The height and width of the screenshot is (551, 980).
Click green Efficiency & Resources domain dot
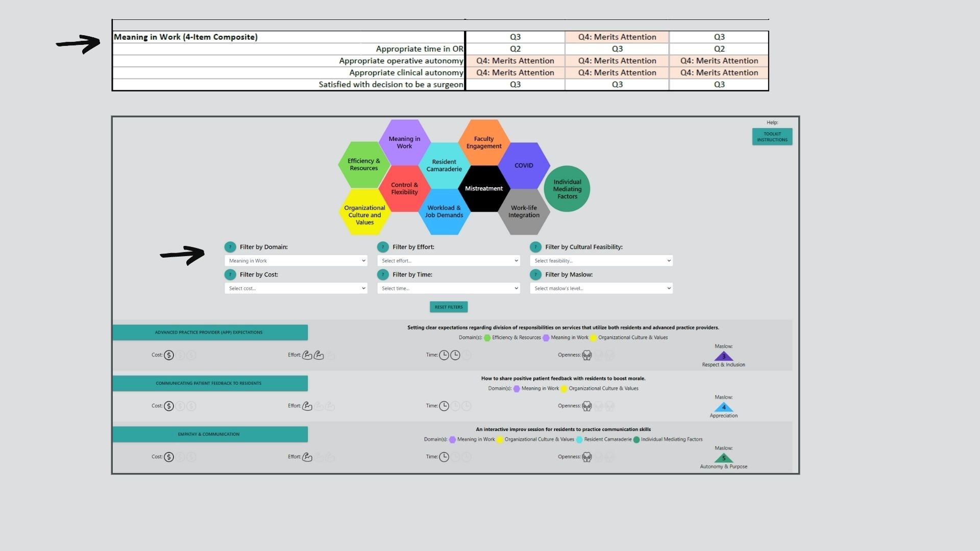[x=487, y=338]
